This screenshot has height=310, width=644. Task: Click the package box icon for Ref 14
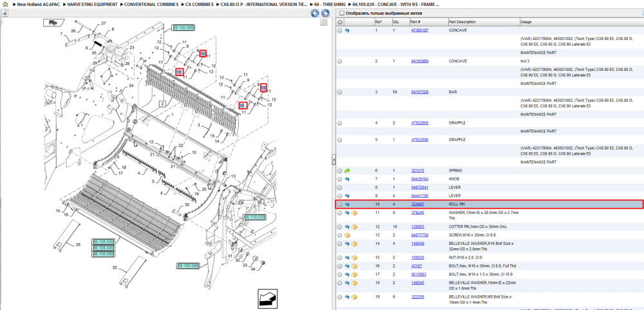354,244
